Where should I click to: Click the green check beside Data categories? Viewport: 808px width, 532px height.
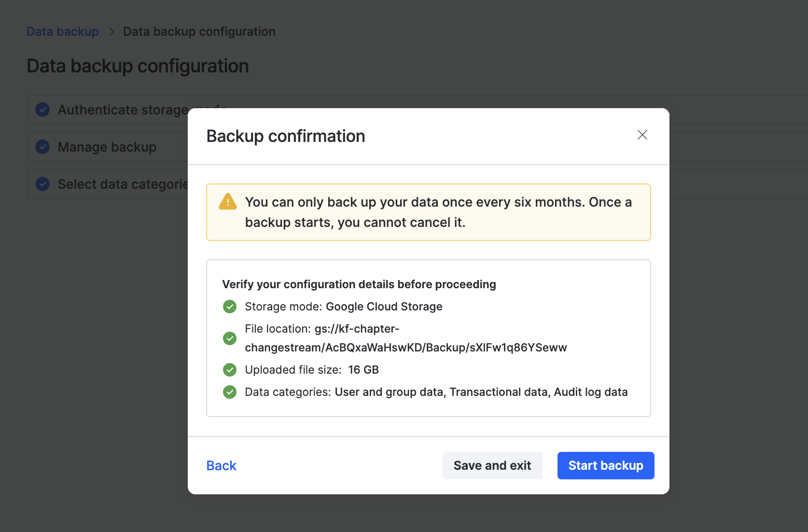[230, 392]
